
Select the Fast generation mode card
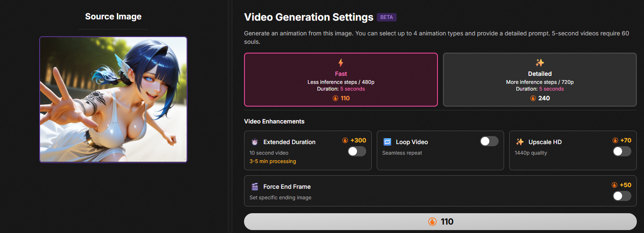pyautogui.click(x=341, y=80)
